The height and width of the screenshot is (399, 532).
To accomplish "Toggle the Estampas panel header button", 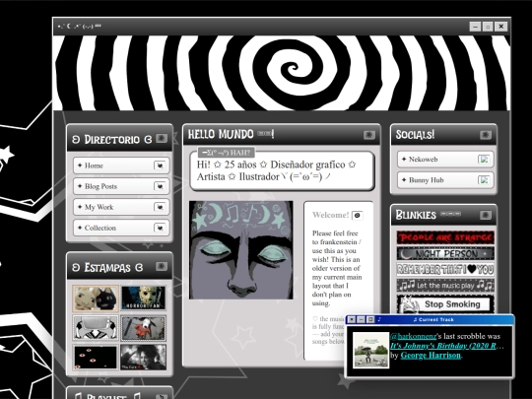I will [162, 266].
